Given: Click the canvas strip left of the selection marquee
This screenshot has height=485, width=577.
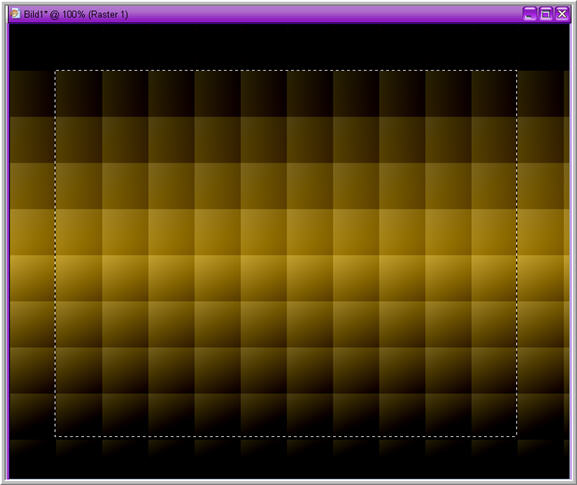Looking at the screenshot, I should (32, 254).
